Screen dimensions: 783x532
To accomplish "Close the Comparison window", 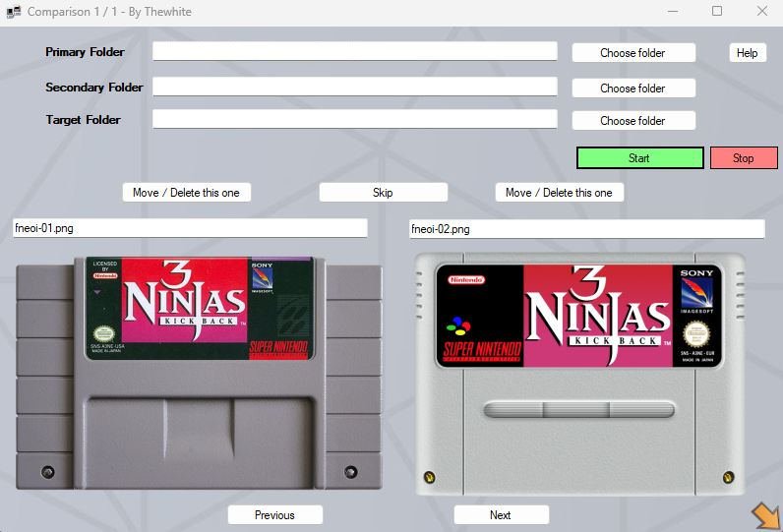I will pyautogui.click(x=762, y=11).
